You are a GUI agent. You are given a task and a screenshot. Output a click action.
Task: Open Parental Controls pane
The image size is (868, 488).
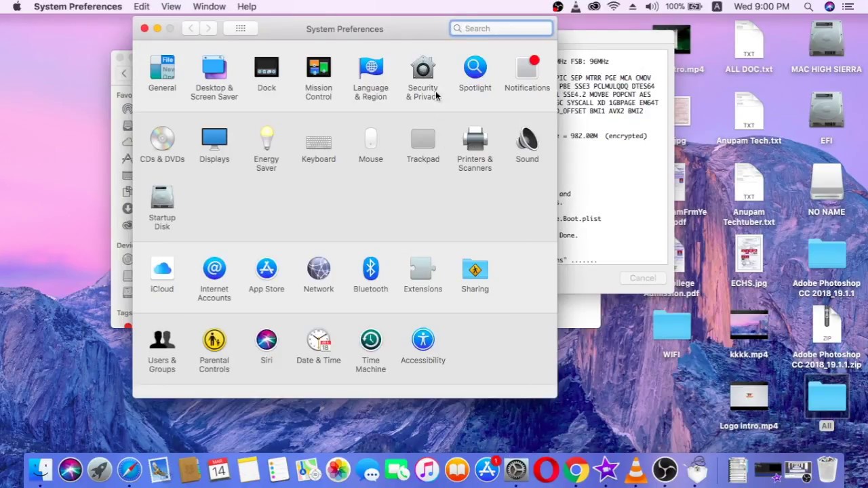[214, 350]
